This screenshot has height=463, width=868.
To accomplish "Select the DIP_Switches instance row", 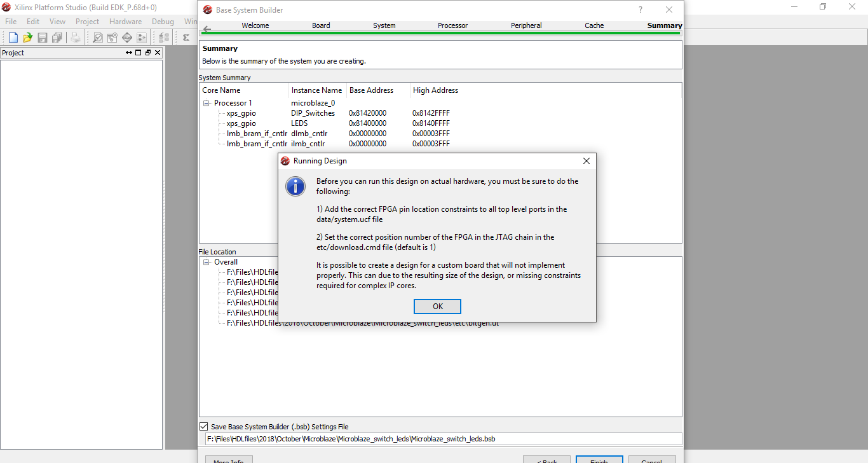I will 313,113.
